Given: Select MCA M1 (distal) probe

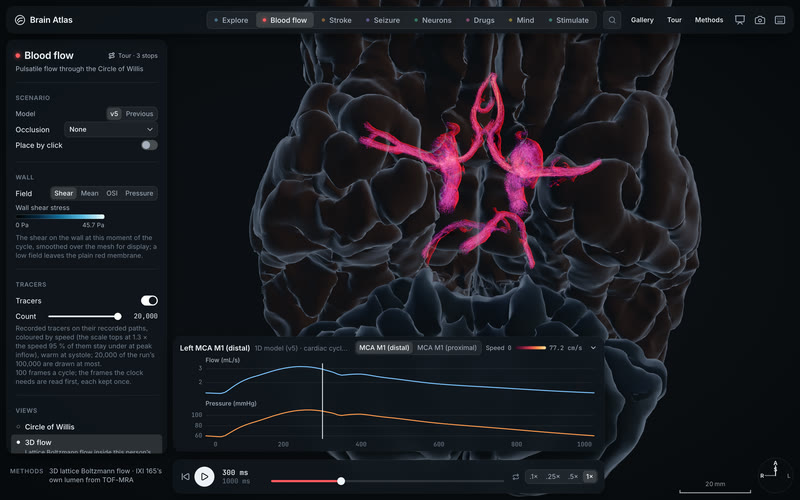Looking at the screenshot, I should (x=384, y=348).
